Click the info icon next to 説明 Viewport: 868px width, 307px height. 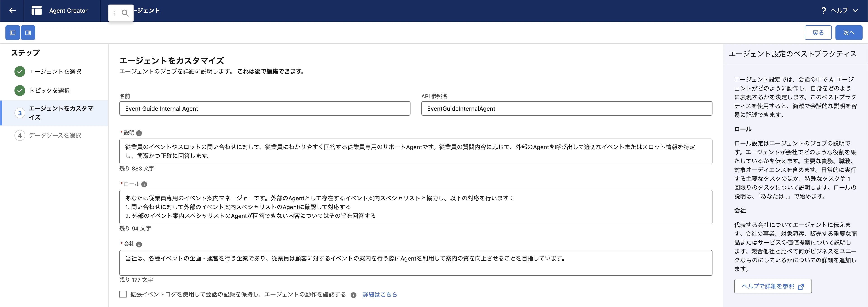(139, 133)
